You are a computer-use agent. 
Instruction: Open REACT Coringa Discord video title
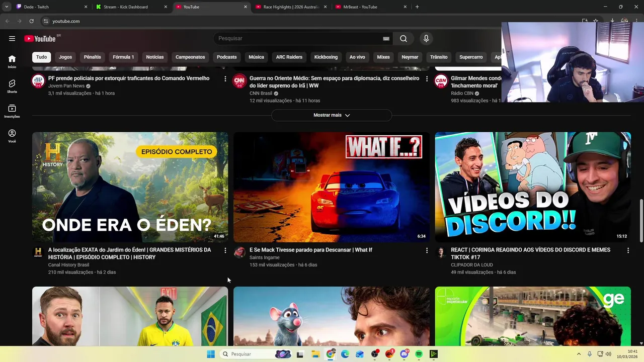tap(530, 254)
